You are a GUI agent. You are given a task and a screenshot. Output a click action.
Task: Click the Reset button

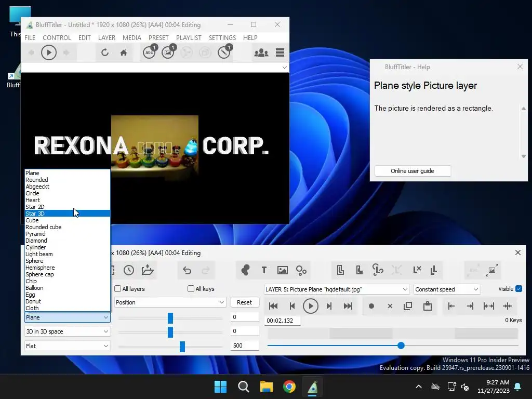[x=244, y=302]
